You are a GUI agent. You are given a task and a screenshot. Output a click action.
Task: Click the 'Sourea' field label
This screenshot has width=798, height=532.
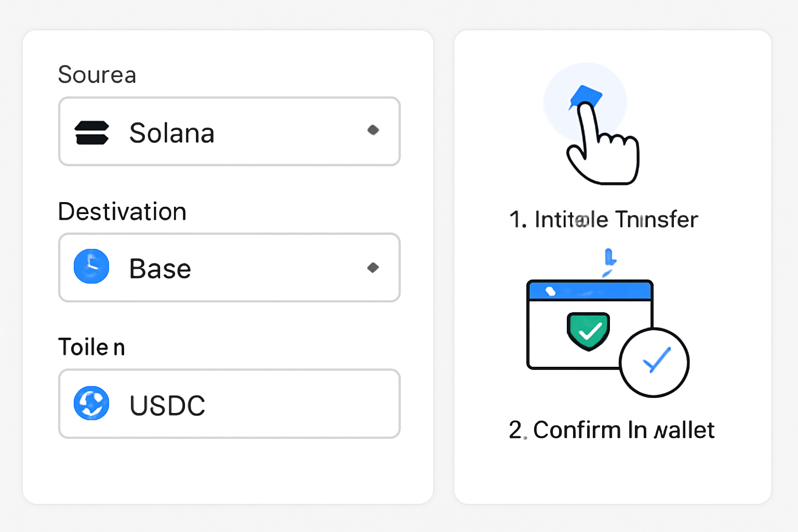tap(97, 75)
